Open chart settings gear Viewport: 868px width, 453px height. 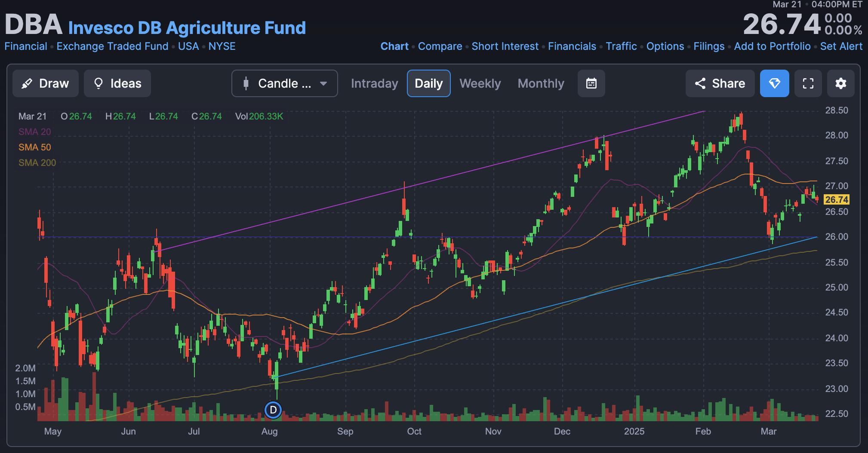841,83
